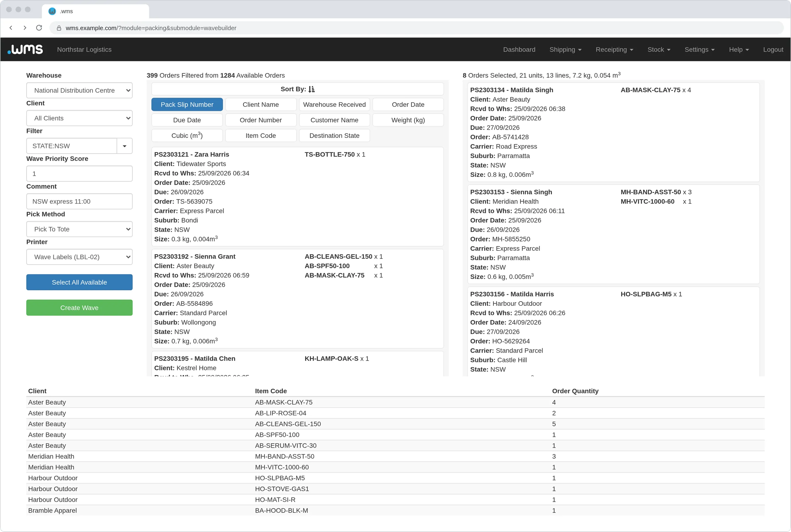Click Select All Available button

pyautogui.click(x=79, y=282)
